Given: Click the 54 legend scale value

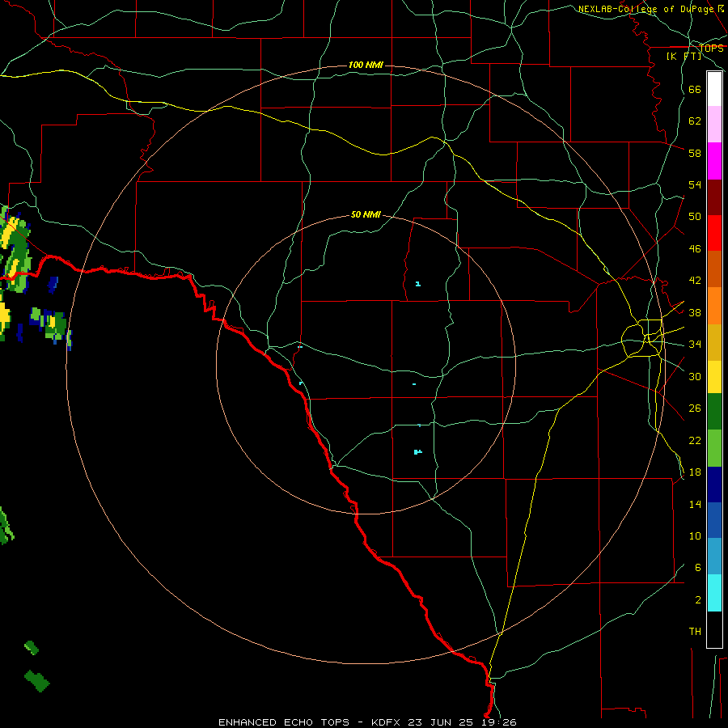Looking at the screenshot, I should point(695,184).
